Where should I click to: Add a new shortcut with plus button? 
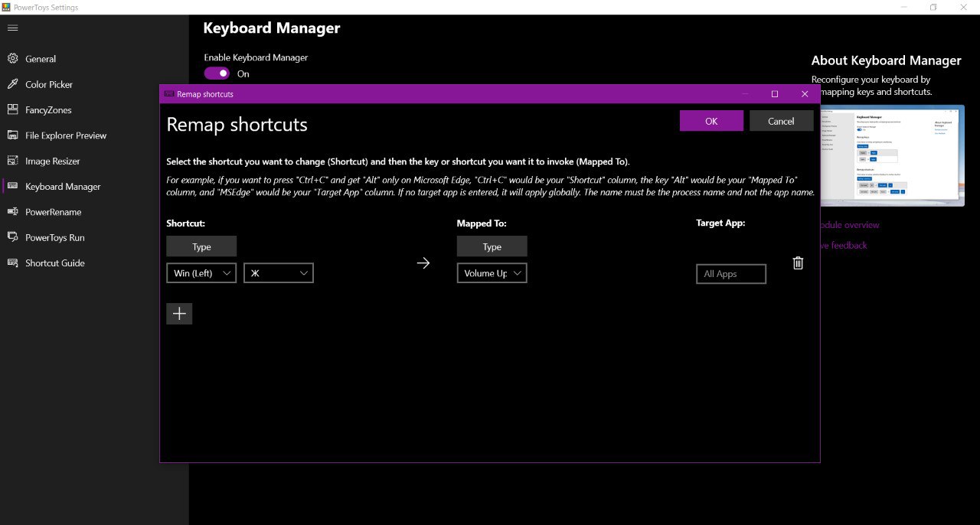(179, 314)
